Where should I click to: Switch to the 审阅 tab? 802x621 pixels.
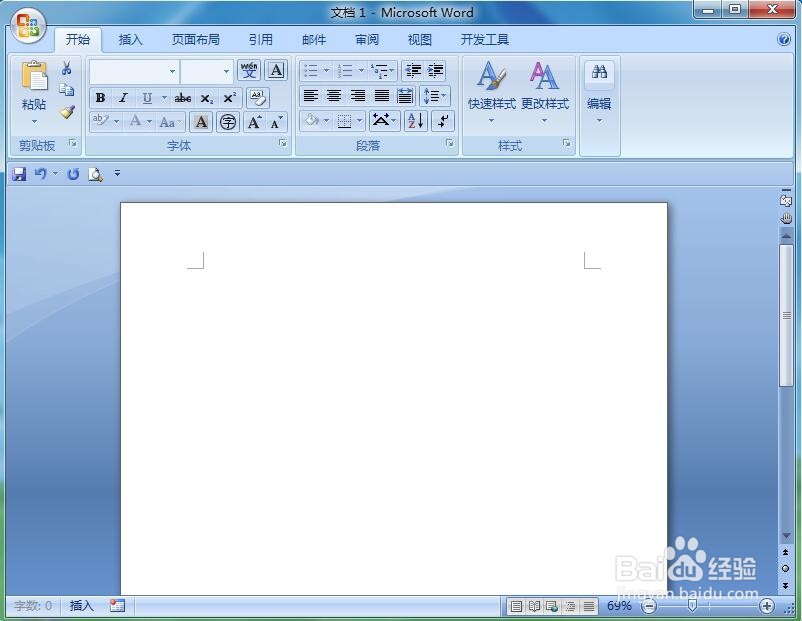pyautogui.click(x=367, y=39)
